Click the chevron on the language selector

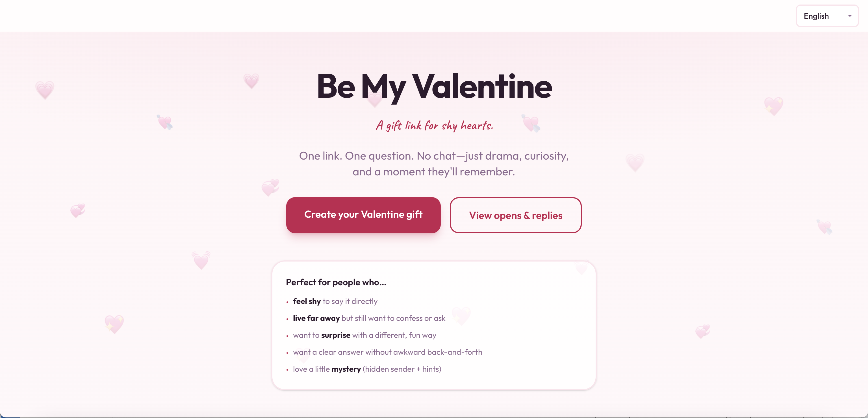click(850, 16)
